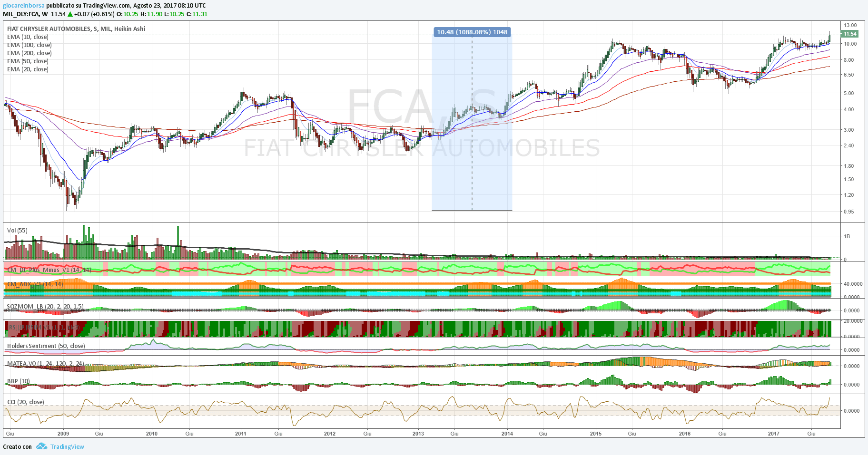Click the green up-arrow price change indicator
The height and width of the screenshot is (455, 868).
pos(70,14)
